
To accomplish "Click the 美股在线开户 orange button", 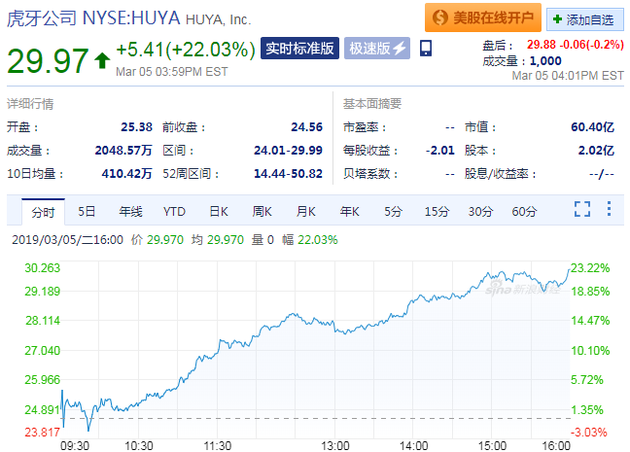I will (483, 18).
